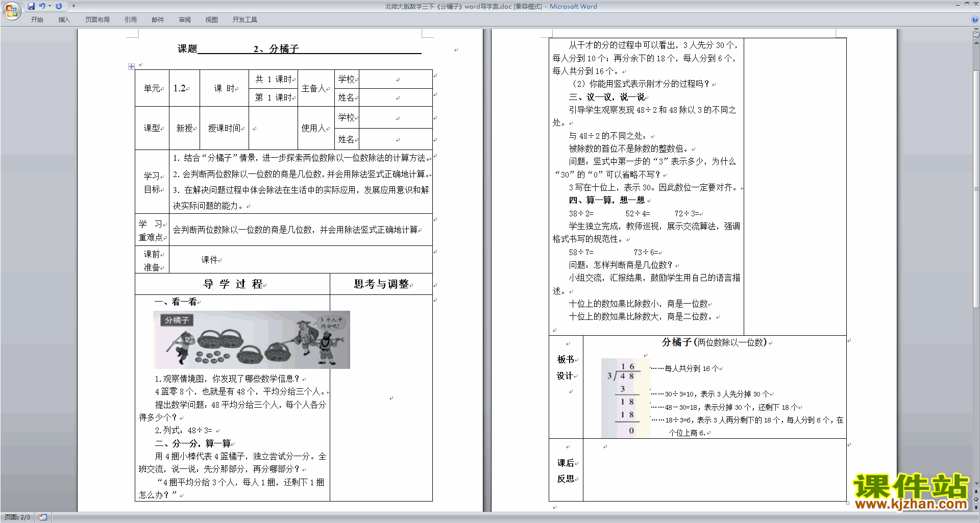Click the 授课时间 cell

pos(224,128)
